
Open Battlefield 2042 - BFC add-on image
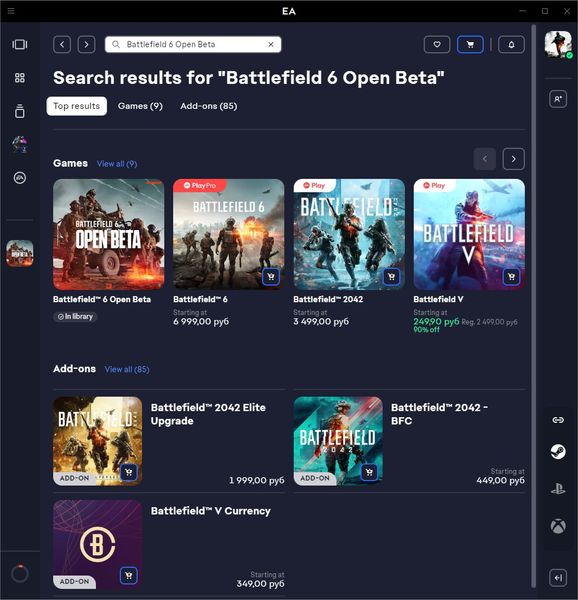pyautogui.click(x=338, y=441)
